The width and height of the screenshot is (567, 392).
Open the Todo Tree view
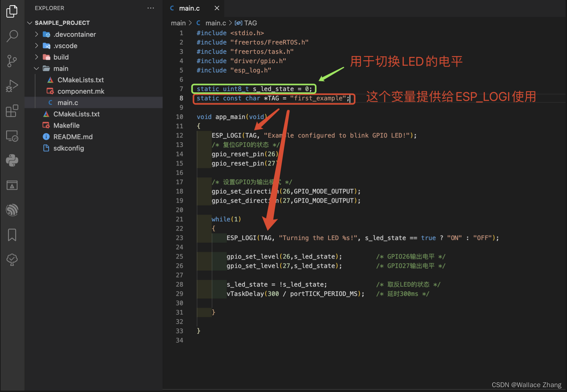pos(12,260)
